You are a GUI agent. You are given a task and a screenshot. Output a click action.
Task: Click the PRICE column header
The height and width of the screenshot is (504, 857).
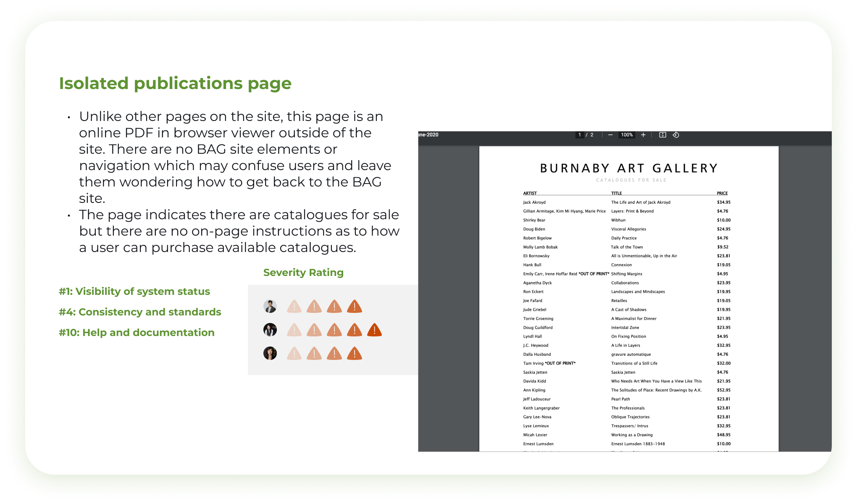tap(722, 193)
